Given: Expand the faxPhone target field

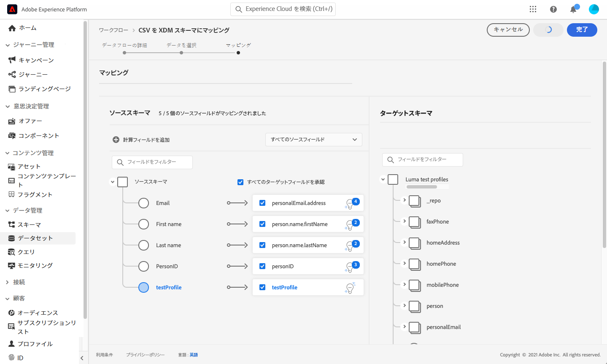Looking at the screenshot, I should (x=405, y=221).
